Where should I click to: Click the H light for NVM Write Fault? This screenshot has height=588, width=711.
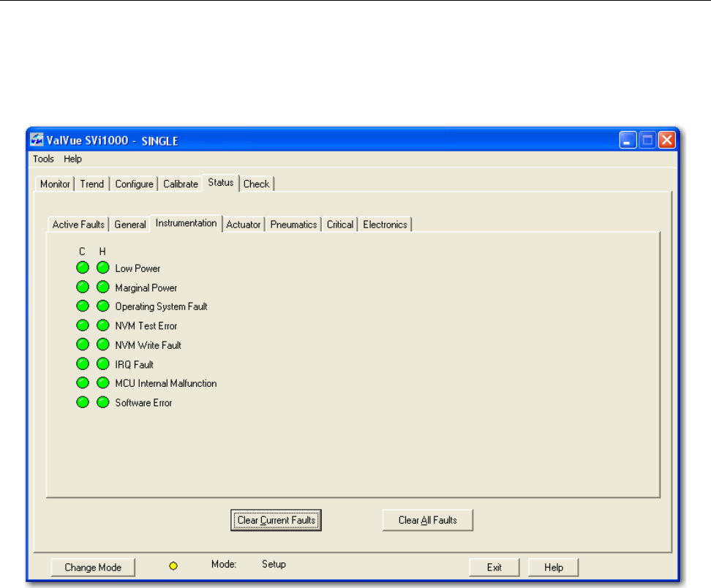[x=103, y=344]
